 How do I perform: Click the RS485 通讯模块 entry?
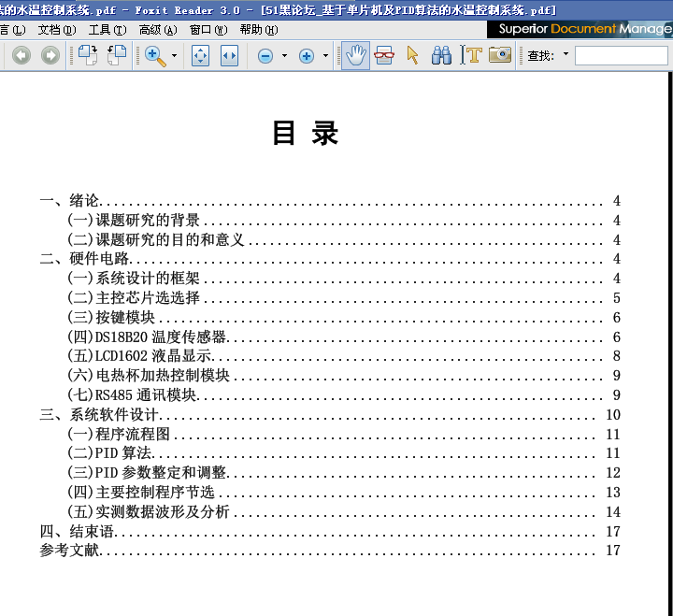pyautogui.click(x=344, y=394)
